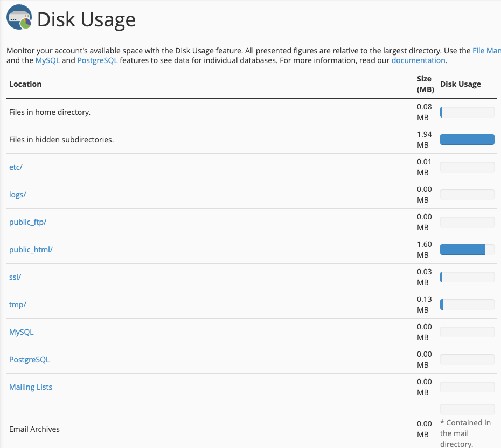The image size is (501, 448).
Task: Open the public_ftp/ directory link
Action: pos(27,222)
